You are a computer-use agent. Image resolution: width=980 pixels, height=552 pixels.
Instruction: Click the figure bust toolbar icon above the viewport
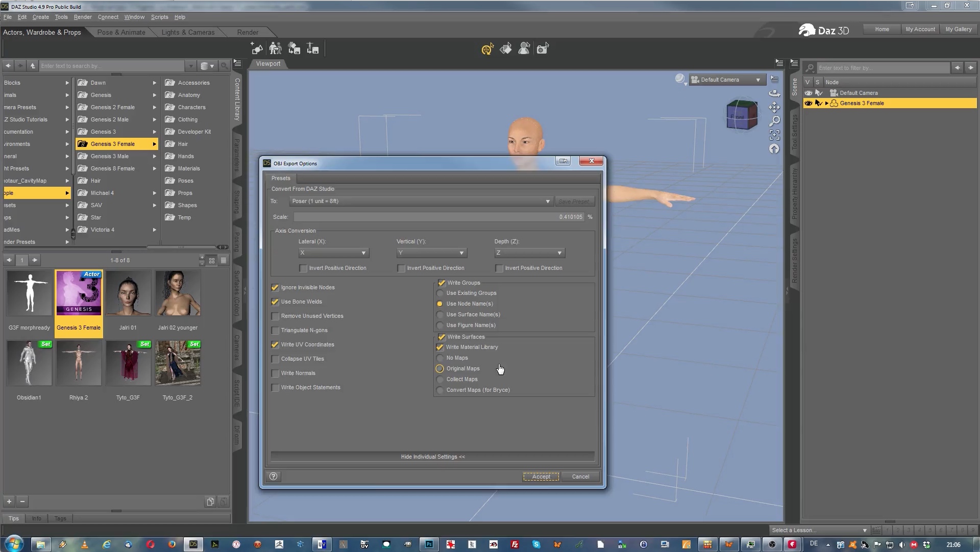point(524,49)
